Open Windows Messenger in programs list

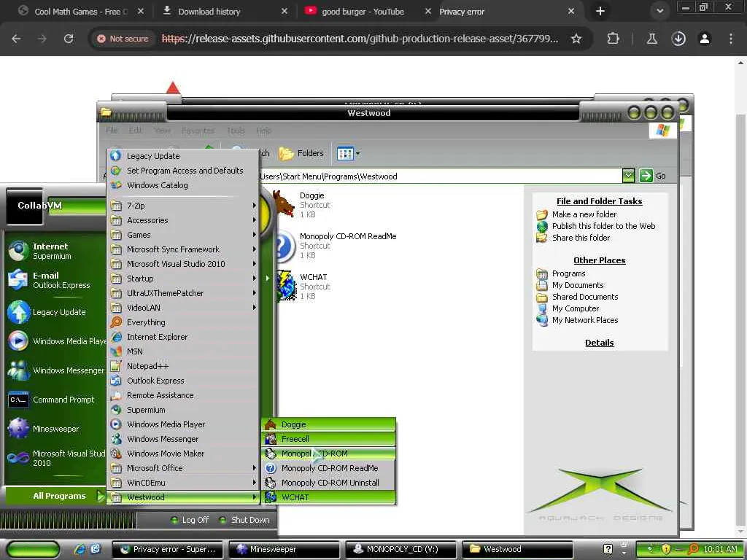coord(183,439)
